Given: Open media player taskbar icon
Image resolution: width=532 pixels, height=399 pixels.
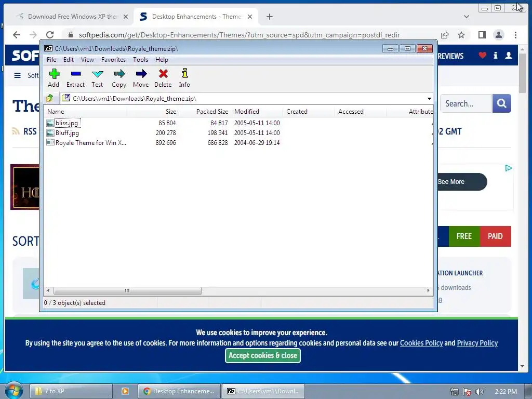Looking at the screenshot, I should (x=125, y=391).
